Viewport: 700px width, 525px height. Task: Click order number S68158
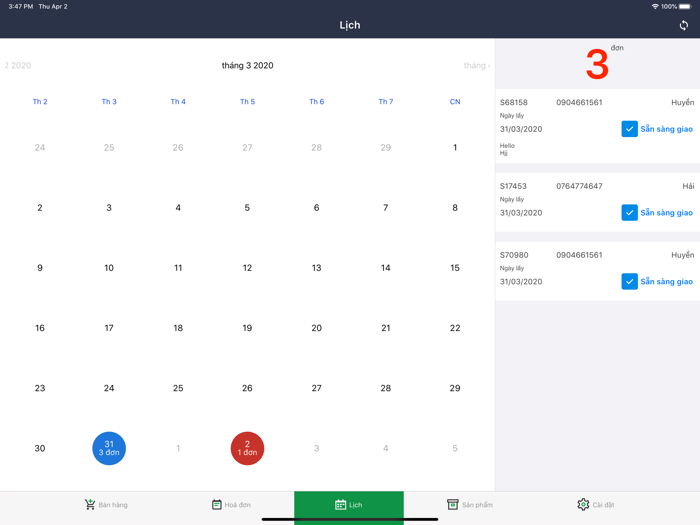coord(513,102)
